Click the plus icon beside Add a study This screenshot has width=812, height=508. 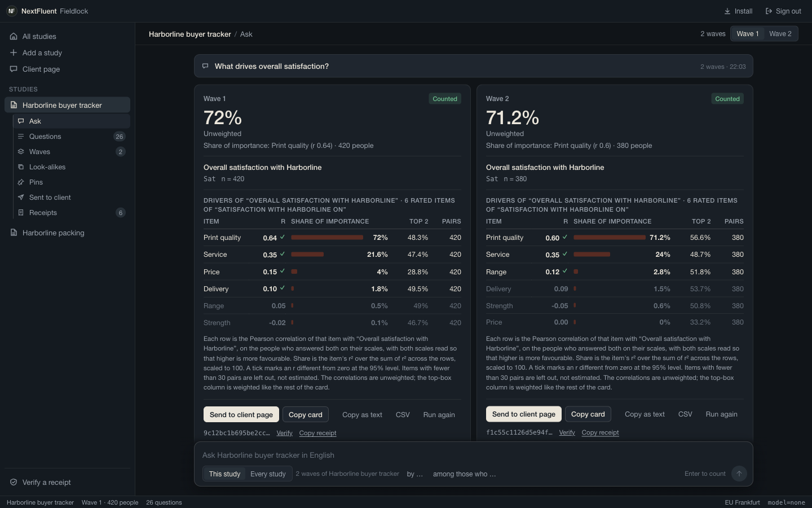tap(14, 53)
